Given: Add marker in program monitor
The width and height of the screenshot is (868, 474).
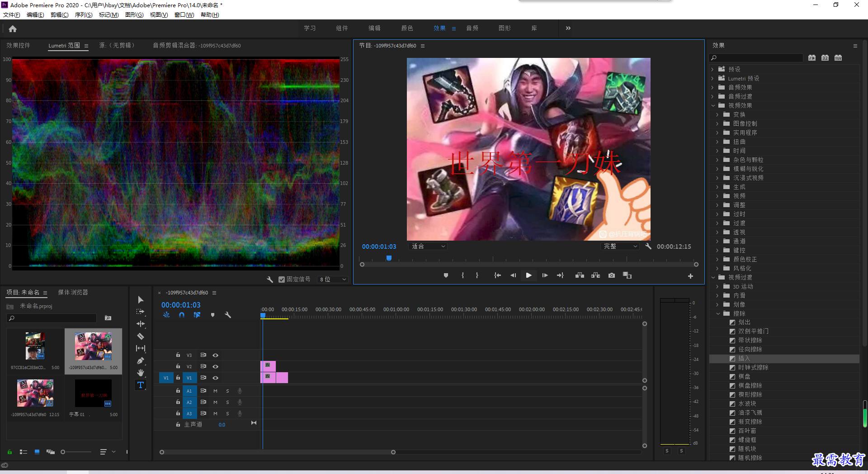Looking at the screenshot, I should tap(446, 275).
